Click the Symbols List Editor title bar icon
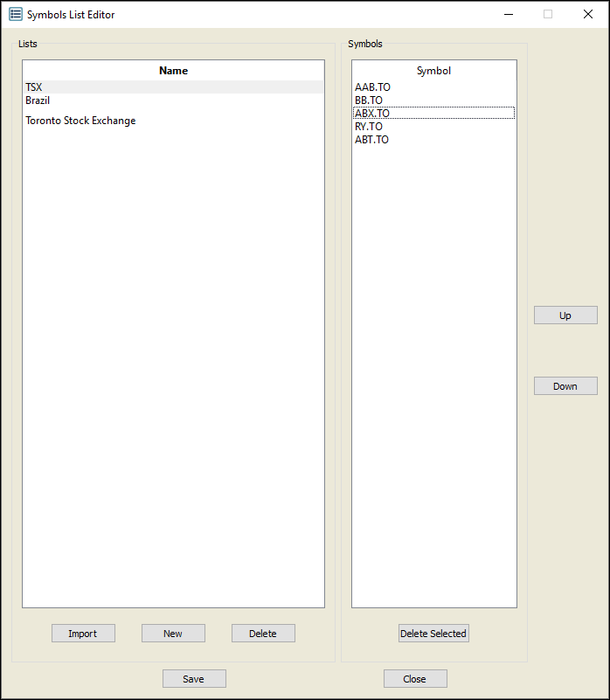This screenshot has height=700, width=610. 15,14
